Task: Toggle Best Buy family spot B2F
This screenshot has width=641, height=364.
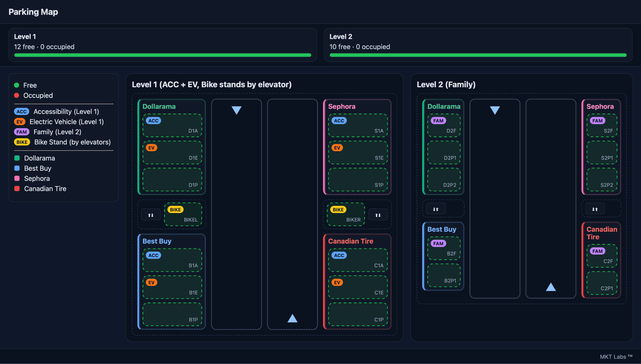Action: 444,248
